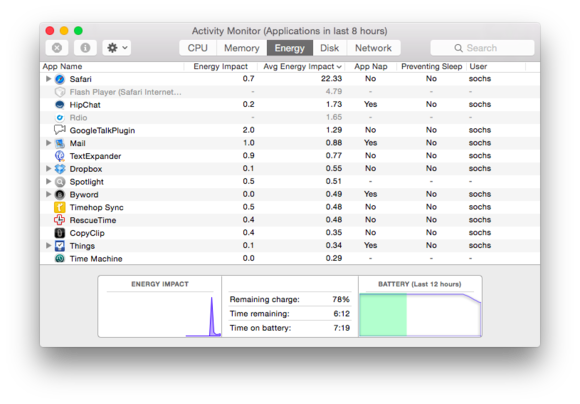The width and height of the screenshot is (580, 404).
Task: Select the Time Machine row
Action: pyautogui.click(x=290, y=258)
